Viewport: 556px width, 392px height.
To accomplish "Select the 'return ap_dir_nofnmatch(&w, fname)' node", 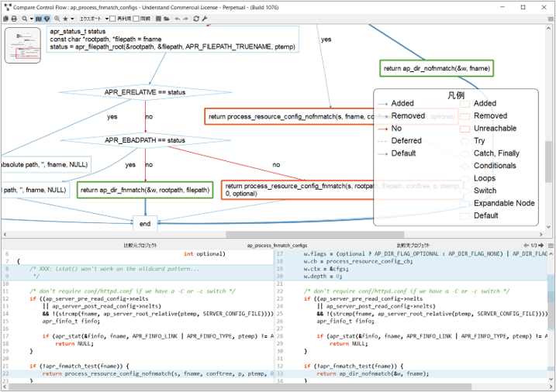I will point(437,68).
